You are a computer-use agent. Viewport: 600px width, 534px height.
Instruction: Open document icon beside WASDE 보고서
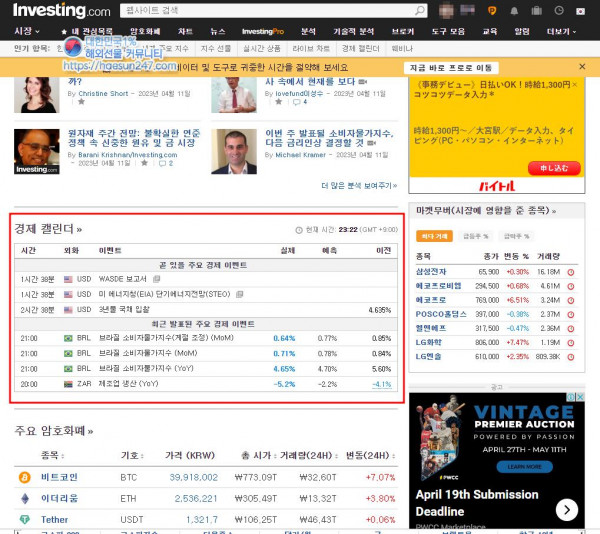point(157,279)
